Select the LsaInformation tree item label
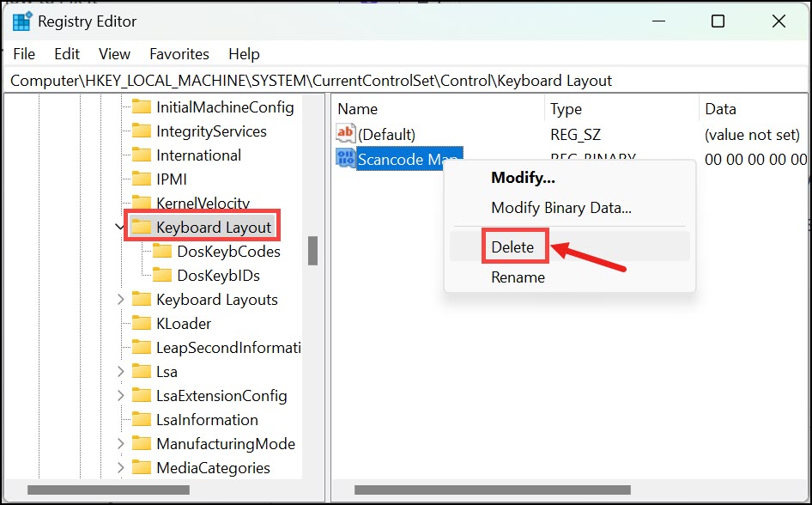This screenshot has height=505, width=812. click(x=207, y=419)
